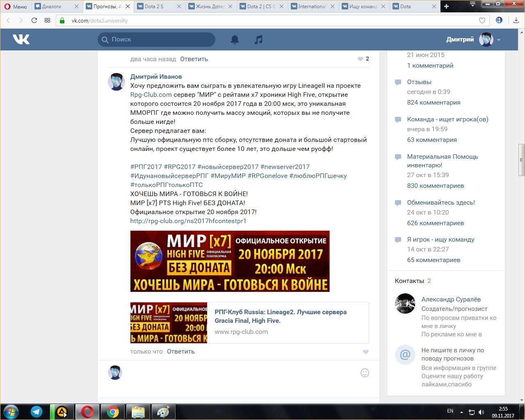The image size is (525, 420).
Task: Open Александр Суралёв avatar
Action: coord(405,304)
